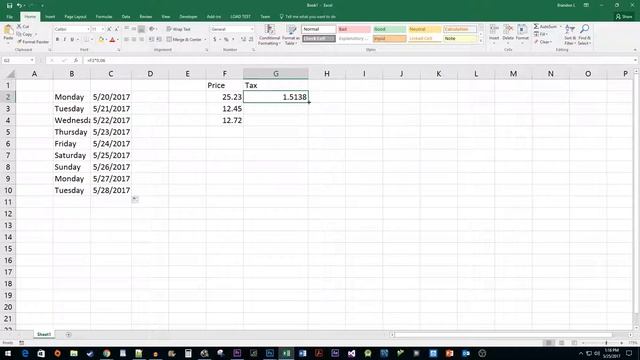Click the Decrease Font Size icon

116,29
